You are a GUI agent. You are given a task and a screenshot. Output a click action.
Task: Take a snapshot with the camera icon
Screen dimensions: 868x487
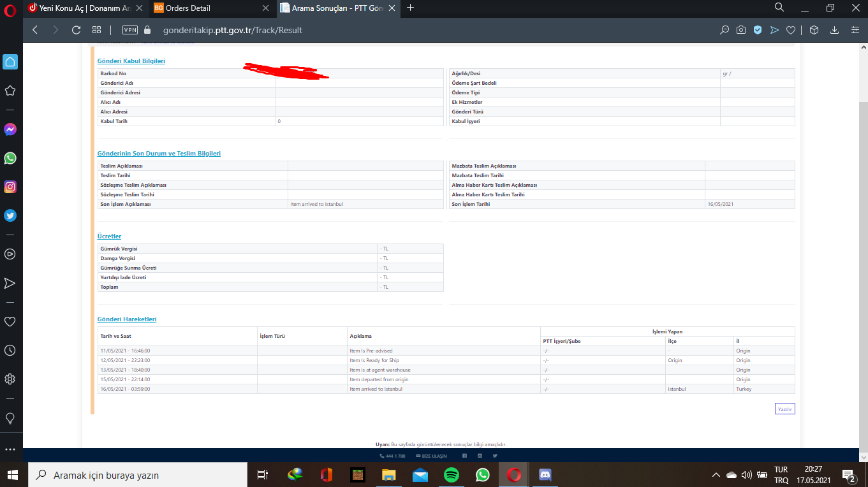tap(741, 30)
